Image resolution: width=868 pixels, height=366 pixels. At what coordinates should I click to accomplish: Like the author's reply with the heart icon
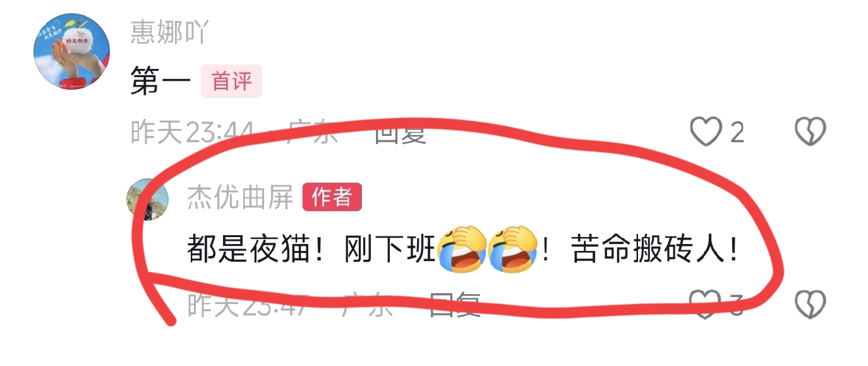704,305
